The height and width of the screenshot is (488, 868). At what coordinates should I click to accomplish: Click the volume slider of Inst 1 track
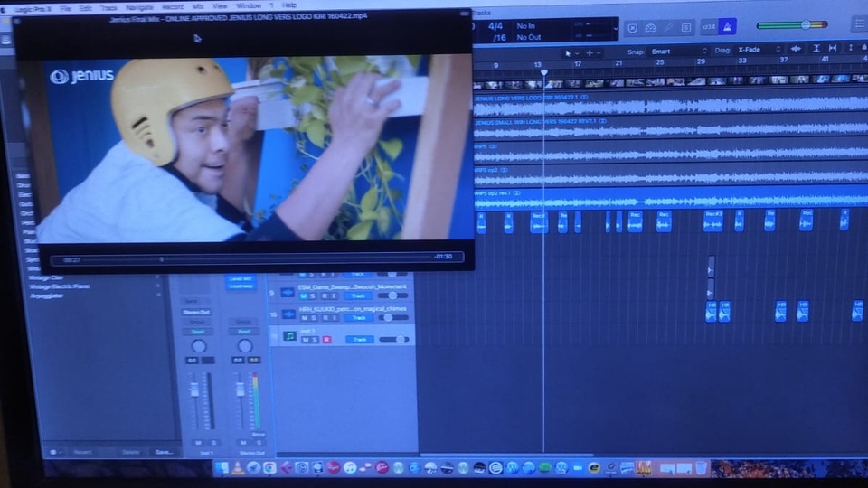point(395,339)
